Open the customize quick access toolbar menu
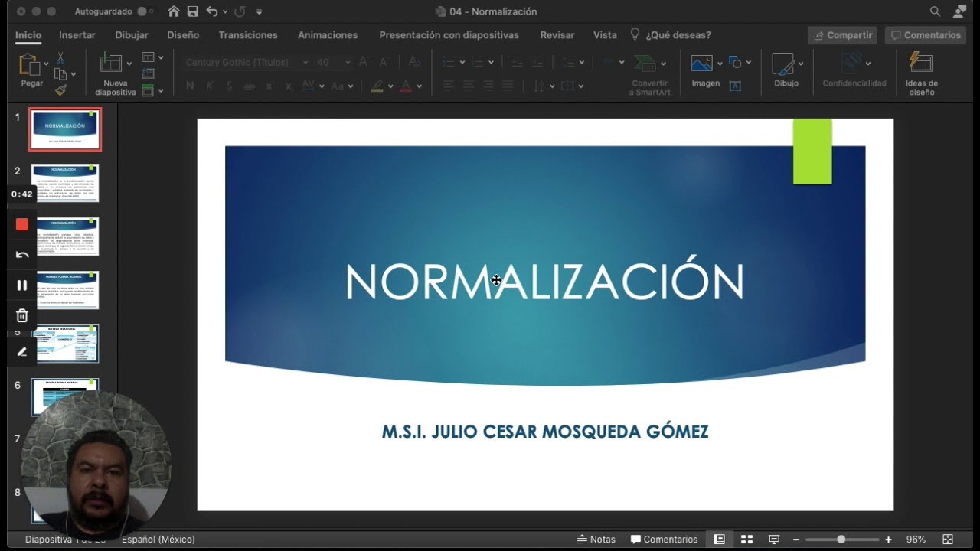980x551 pixels. (x=259, y=12)
